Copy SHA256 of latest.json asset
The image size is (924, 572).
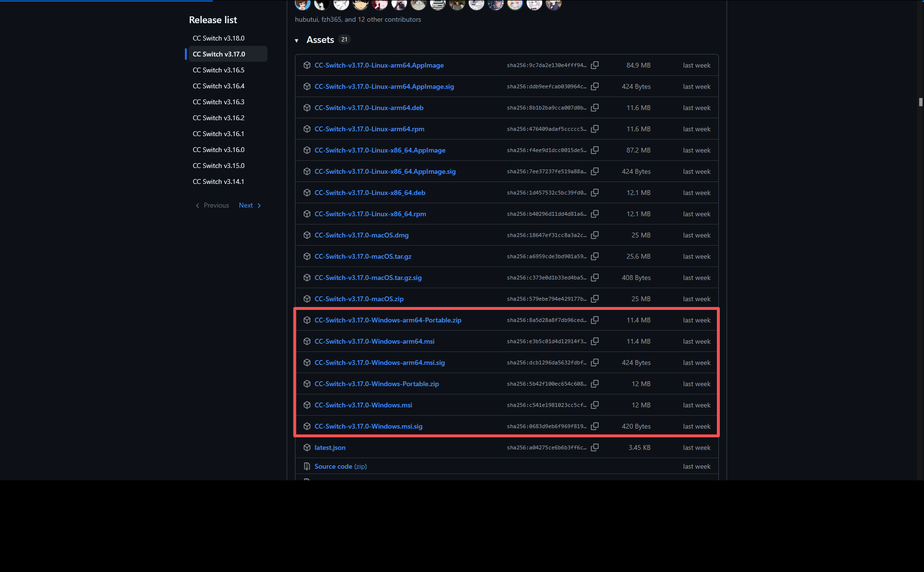[595, 447]
